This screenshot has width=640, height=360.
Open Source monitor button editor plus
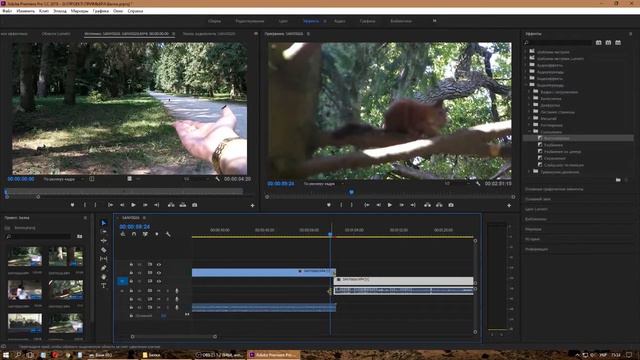252,205
